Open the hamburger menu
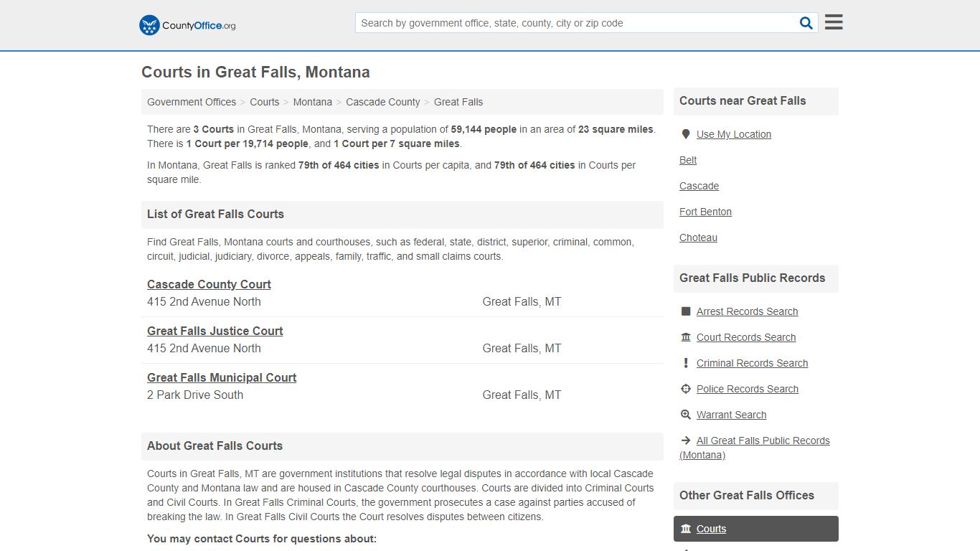980x551 pixels. 834,22
